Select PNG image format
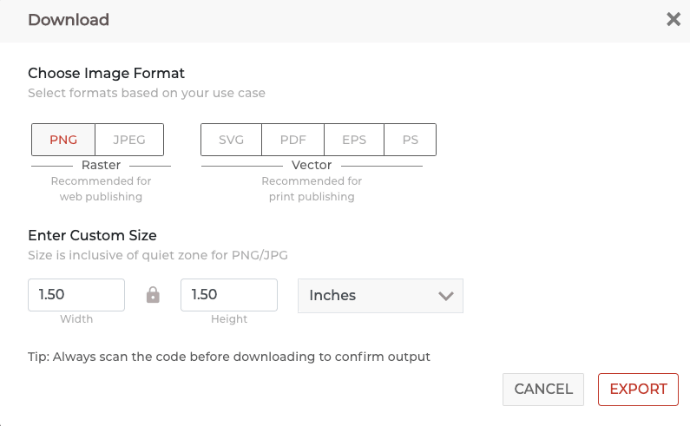Image resolution: width=690 pixels, height=426 pixels. pos(63,140)
